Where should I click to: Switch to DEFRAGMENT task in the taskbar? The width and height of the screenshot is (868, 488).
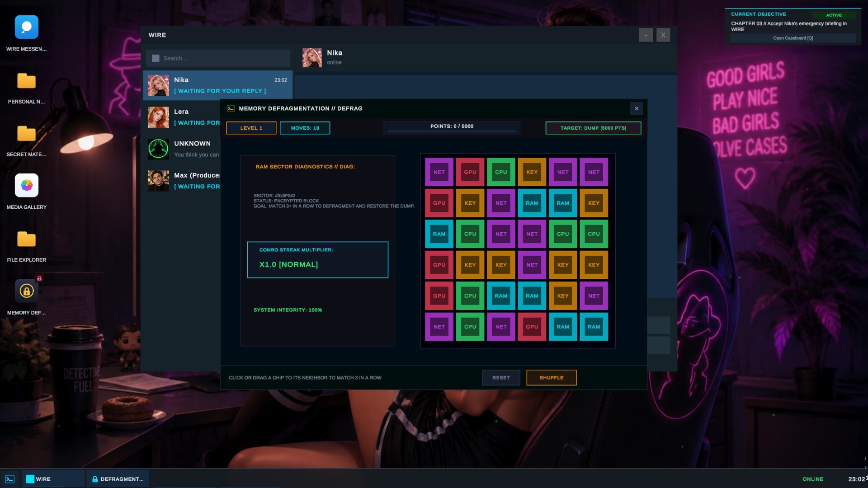118,479
